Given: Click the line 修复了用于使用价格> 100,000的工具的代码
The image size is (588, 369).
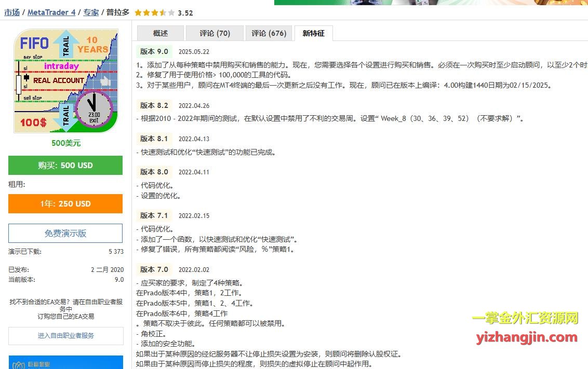Looking at the screenshot, I should 213,75.
